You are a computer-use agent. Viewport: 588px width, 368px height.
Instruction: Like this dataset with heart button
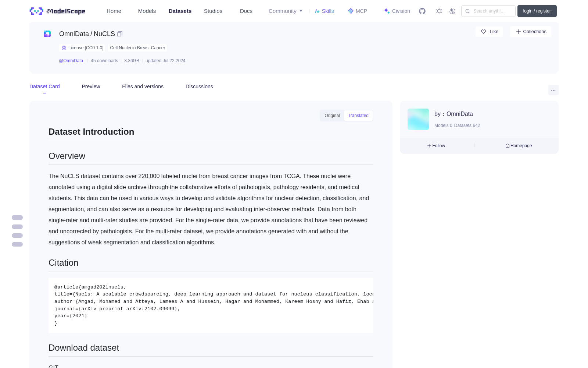point(489,32)
